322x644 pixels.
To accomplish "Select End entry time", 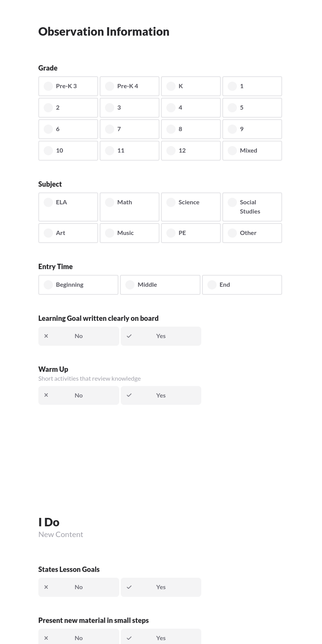I will (242, 284).
